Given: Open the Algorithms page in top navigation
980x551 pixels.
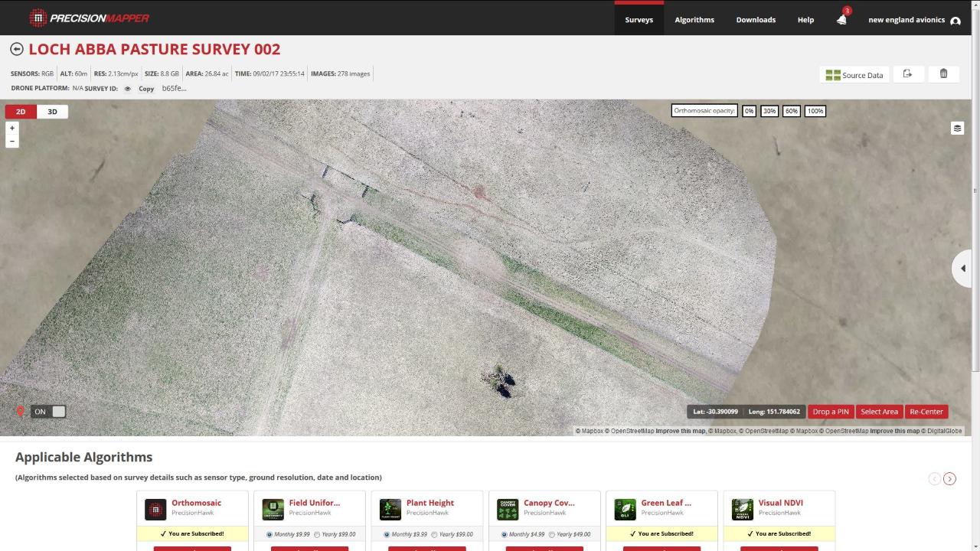Looking at the screenshot, I should coord(694,19).
